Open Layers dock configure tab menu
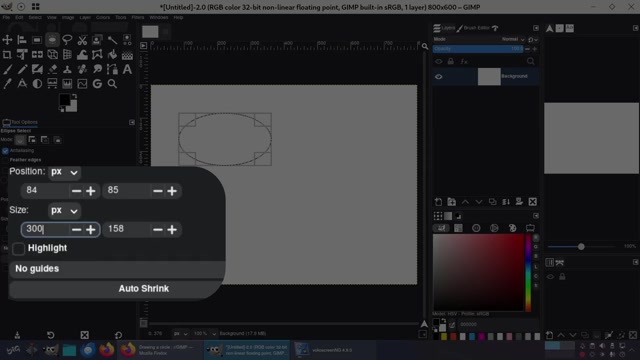The height and width of the screenshot is (360, 640). [x=536, y=28]
